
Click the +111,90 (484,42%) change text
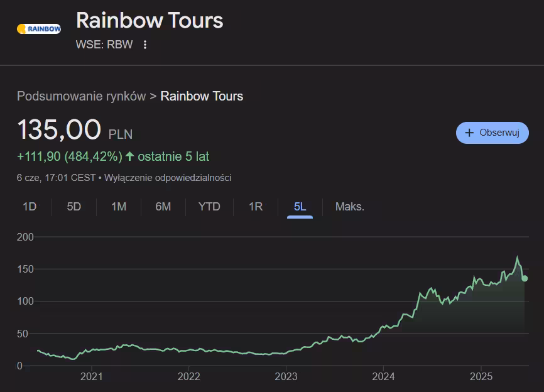70,156
